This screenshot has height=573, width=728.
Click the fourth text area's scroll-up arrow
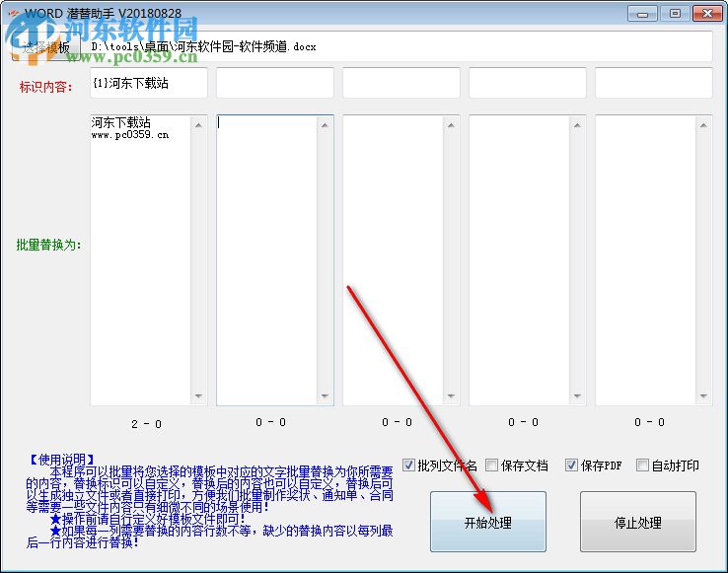578,125
